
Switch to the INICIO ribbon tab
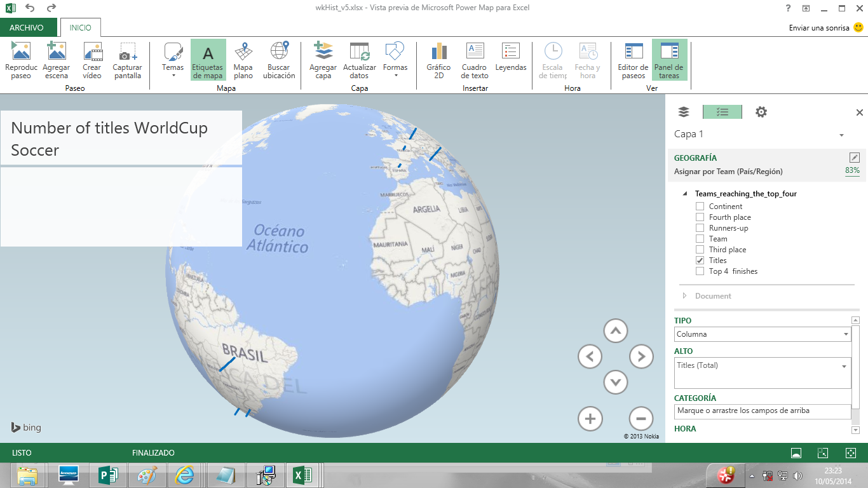(79, 28)
